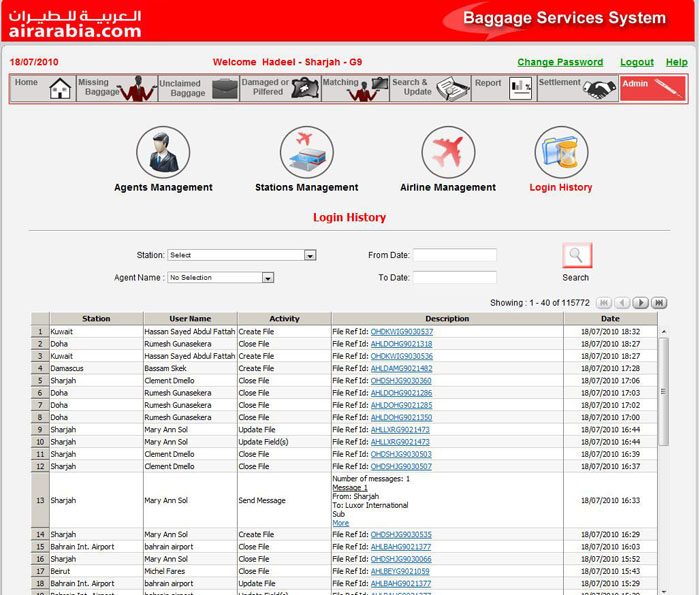Viewport: 700px width, 595px height.
Task: Go to next page of results
Action: (642, 302)
